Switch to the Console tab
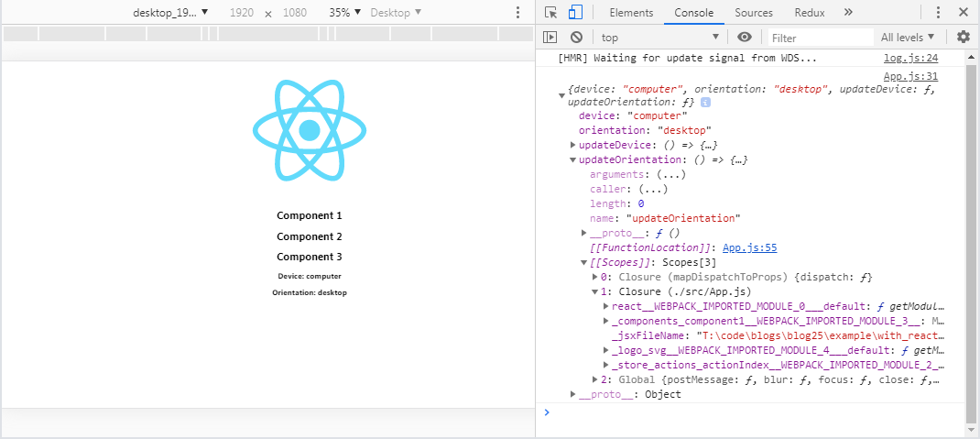 point(693,13)
